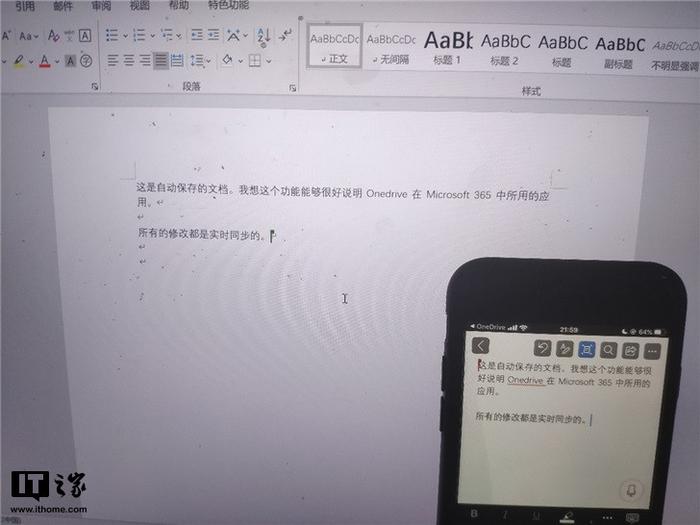Open the 特色功能 ribbon tab
Viewport: 700px width, 525px height.
[x=229, y=5]
